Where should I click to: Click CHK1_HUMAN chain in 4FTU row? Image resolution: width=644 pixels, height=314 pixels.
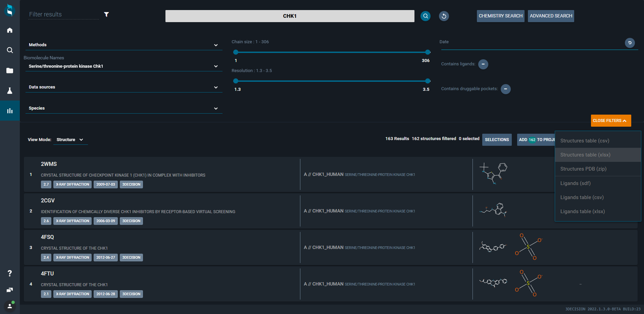(x=328, y=284)
